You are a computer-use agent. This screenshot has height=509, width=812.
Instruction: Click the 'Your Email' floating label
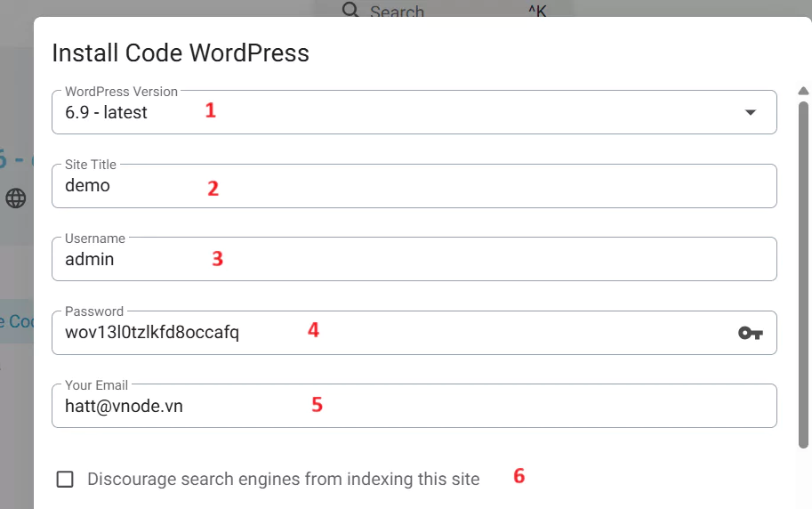[96, 385]
